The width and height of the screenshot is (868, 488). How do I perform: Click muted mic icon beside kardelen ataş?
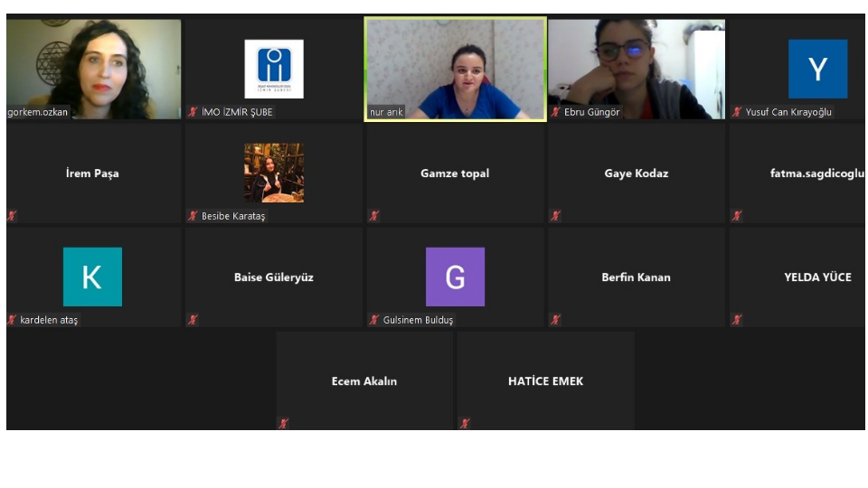(x=12, y=320)
